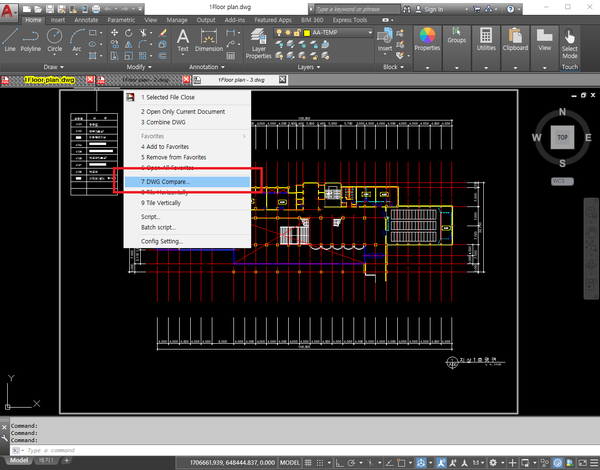Activate the Circle tool
This screenshot has width=600, height=470.
tap(55, 37)
